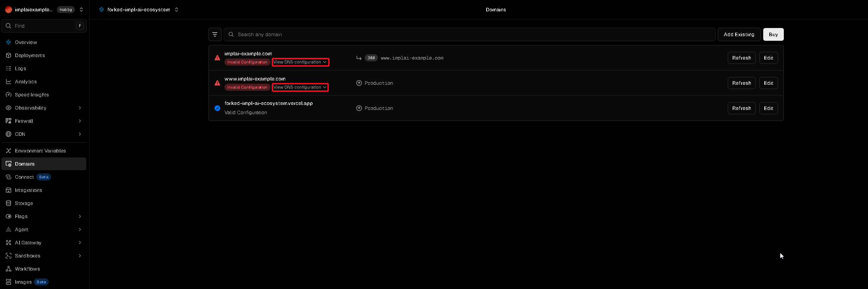Viewport: 868px width, 289px height.
Task: Click the Workflows icon
Action: (x=9, y=269)
